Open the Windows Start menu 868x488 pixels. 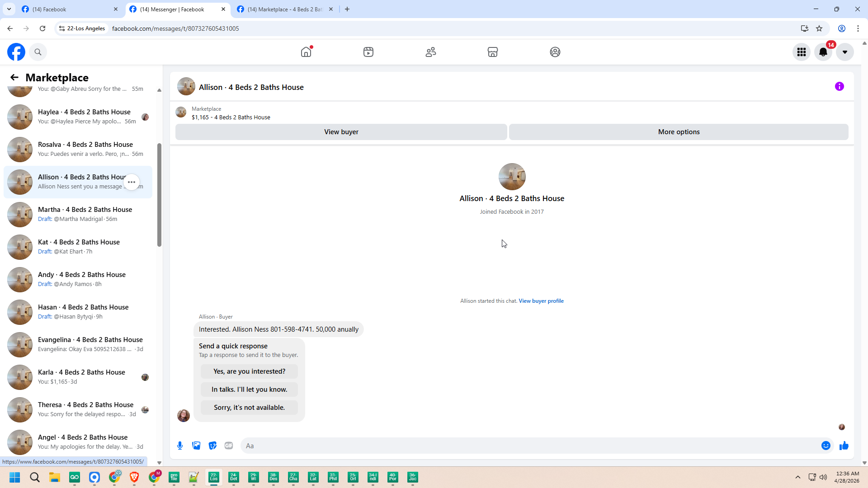(15, 477)
